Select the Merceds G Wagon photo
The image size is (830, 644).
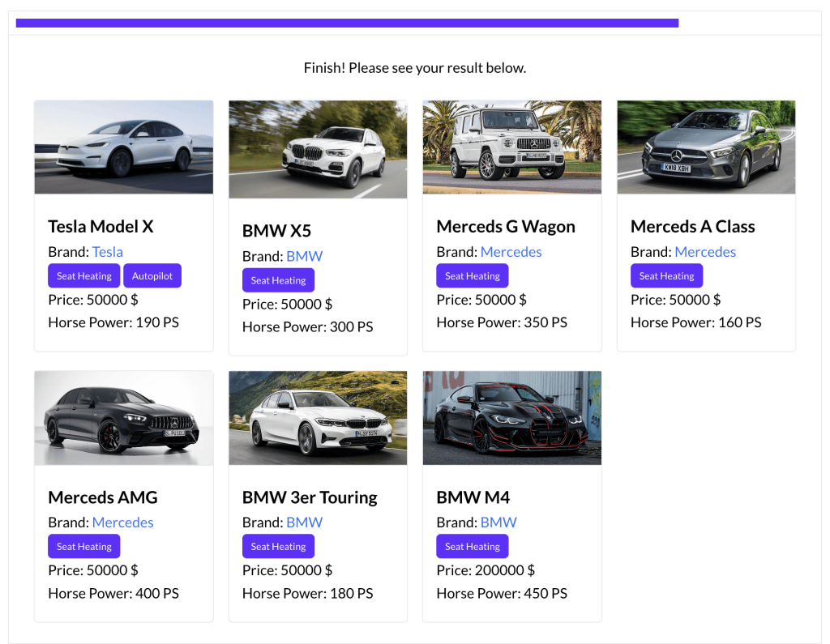[511, 147]
